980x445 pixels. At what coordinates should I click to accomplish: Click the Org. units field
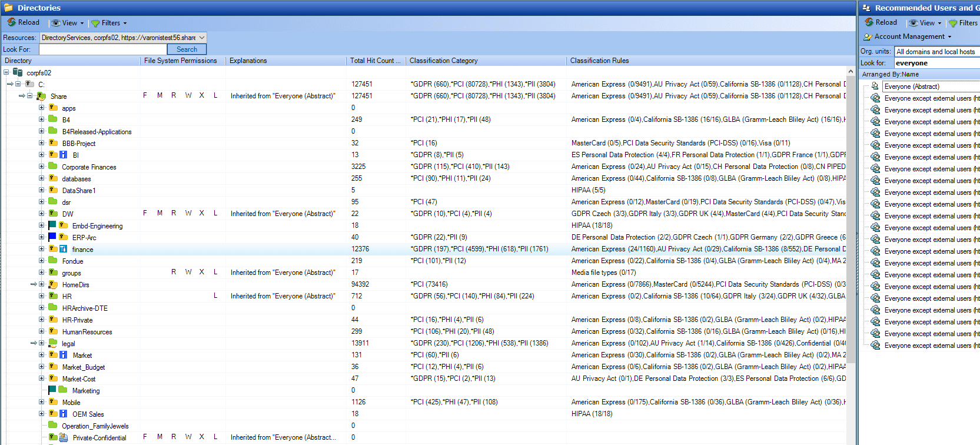pos(936,52)
